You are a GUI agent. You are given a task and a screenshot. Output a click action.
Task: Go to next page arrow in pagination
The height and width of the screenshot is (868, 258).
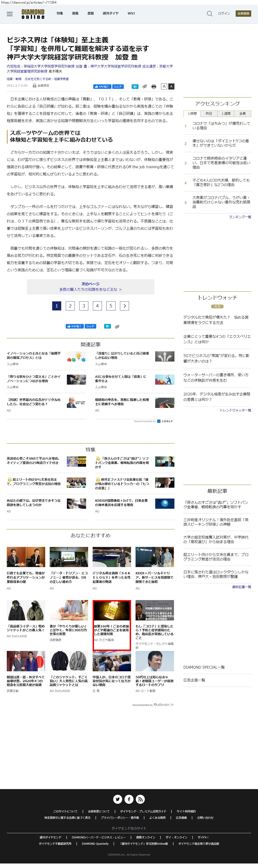point(124,306)
